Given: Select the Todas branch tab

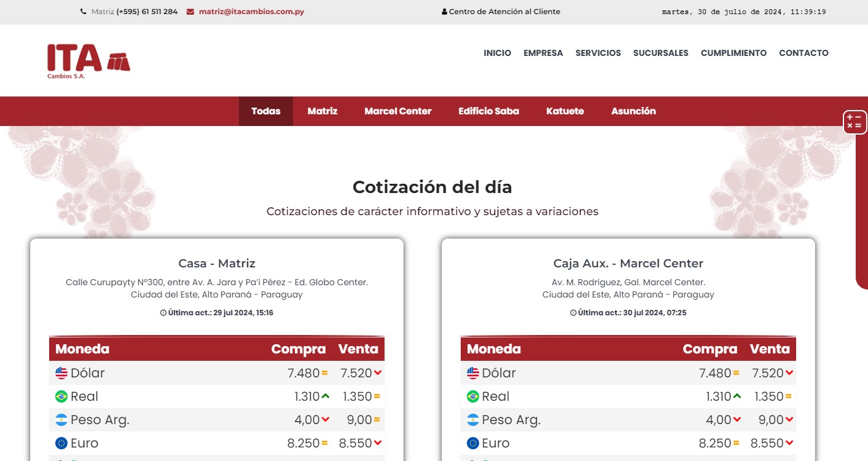Looking at the screenshot, I should point(266,111).
